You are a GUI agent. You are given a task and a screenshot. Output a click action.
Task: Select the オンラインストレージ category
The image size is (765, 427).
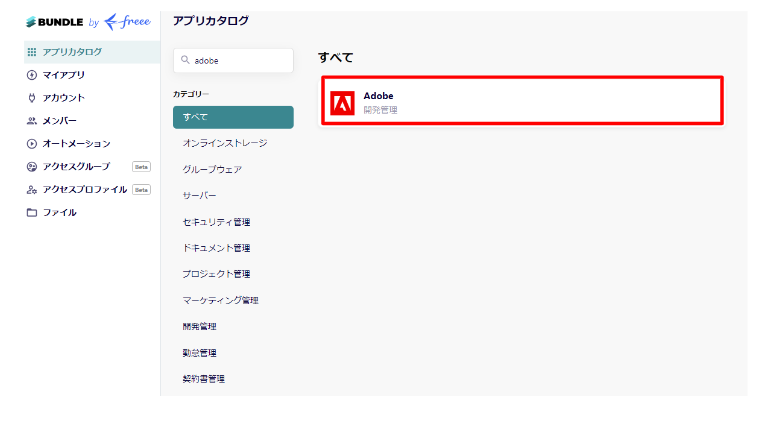pyautogui.click(x=225, y=143)
